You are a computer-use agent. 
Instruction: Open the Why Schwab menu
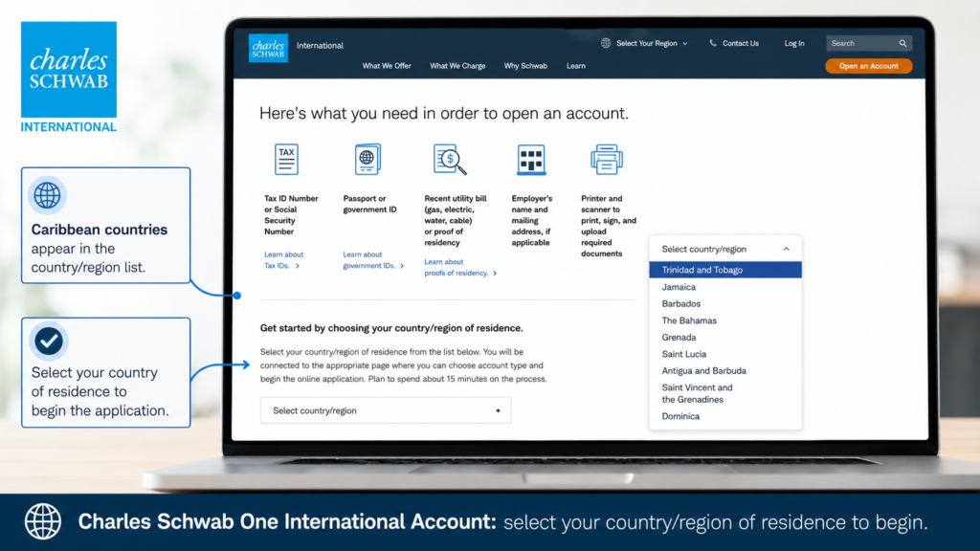[x=525, y=66]
